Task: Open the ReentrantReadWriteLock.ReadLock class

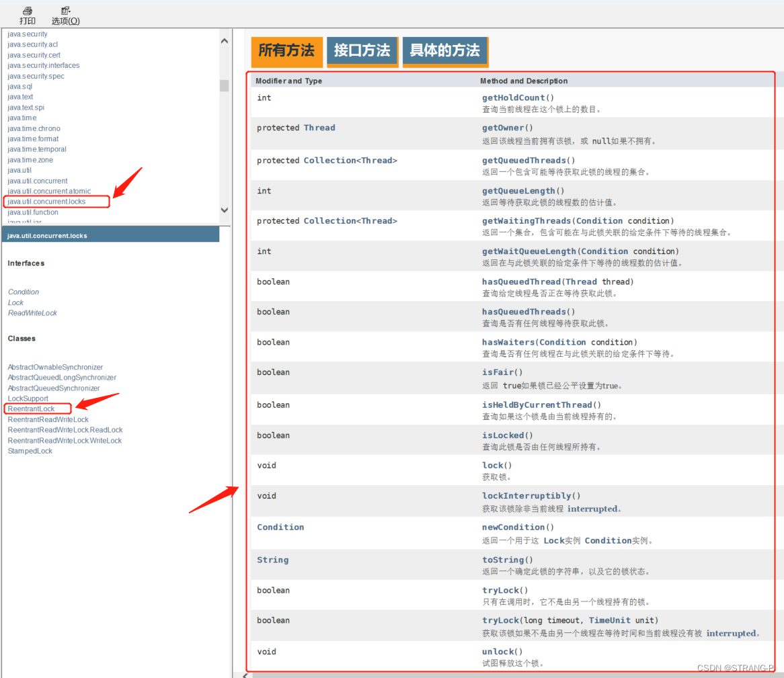Action: [x=65, y=430]
